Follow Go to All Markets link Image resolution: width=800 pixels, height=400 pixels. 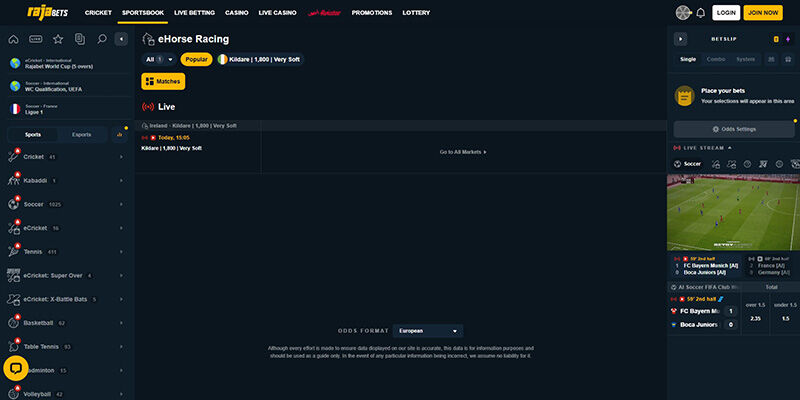(463, 152)
